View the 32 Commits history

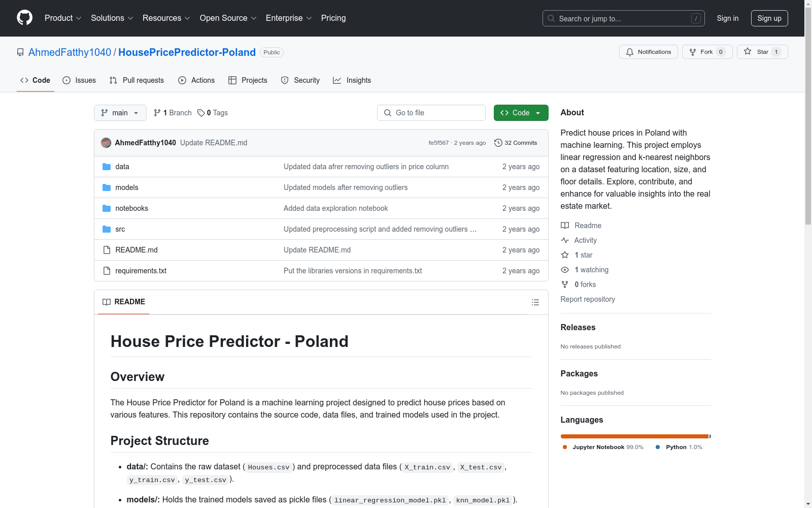516,143
